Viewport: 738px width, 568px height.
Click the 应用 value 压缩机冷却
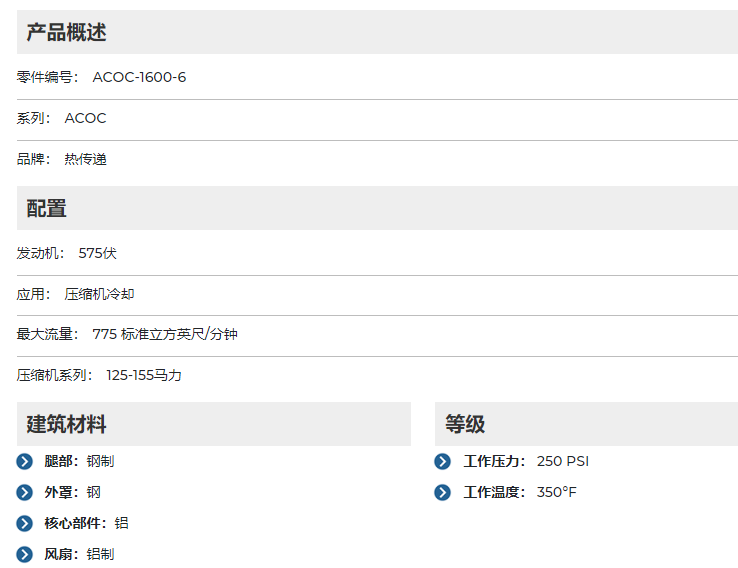pyautogui.click(x=99, y=294)
